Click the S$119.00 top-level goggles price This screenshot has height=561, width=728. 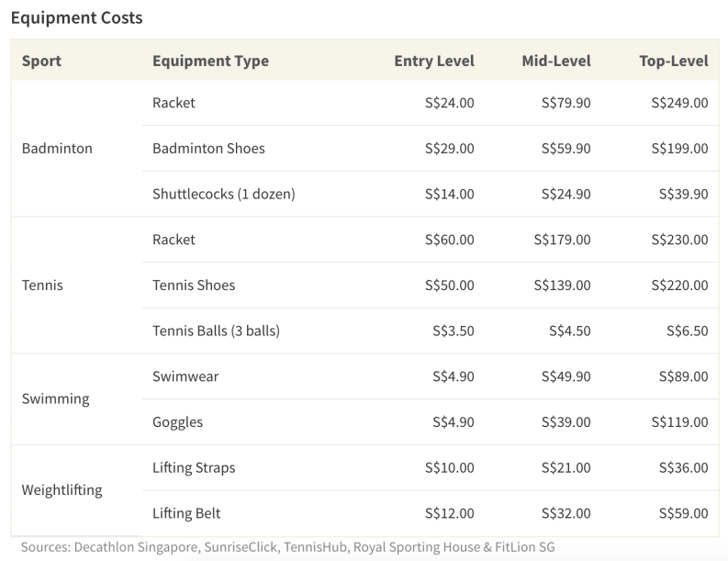pos(678,421)
